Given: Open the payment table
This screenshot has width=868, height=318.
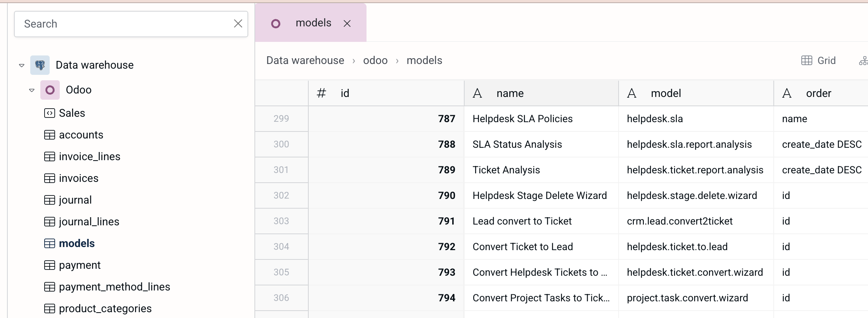Looking at the screenshot, I should point(80,265).
